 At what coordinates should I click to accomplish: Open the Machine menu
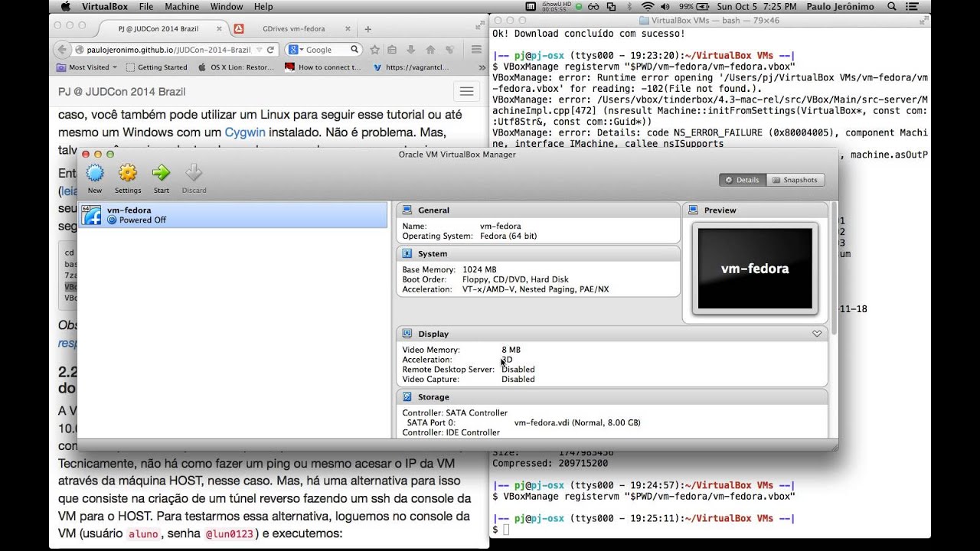pos(181,7)
